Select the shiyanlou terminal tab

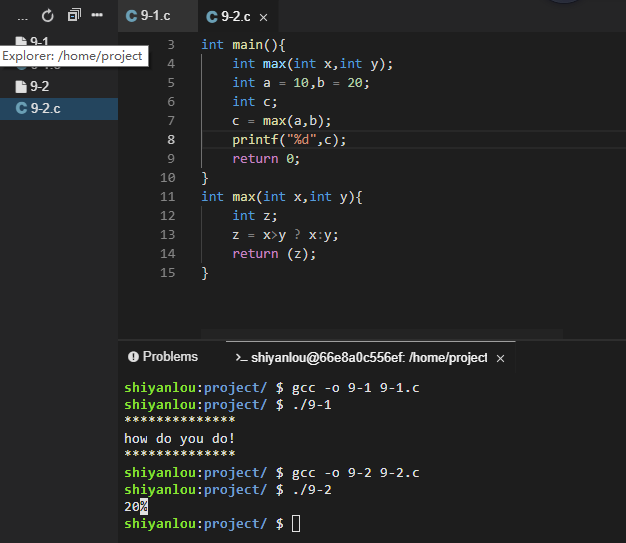(x=369, y=358)
